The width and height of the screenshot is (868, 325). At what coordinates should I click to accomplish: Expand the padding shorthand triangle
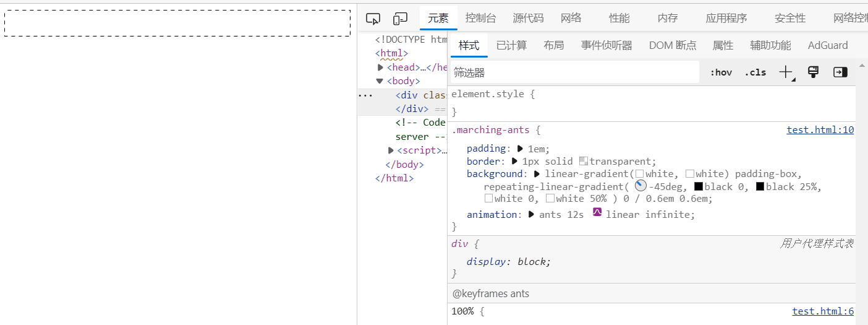[521, 149]
